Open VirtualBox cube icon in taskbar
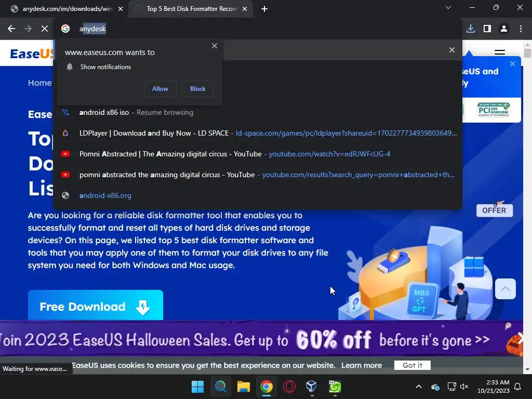The width and height of the screenshot is (532, 399). (312, 386)
